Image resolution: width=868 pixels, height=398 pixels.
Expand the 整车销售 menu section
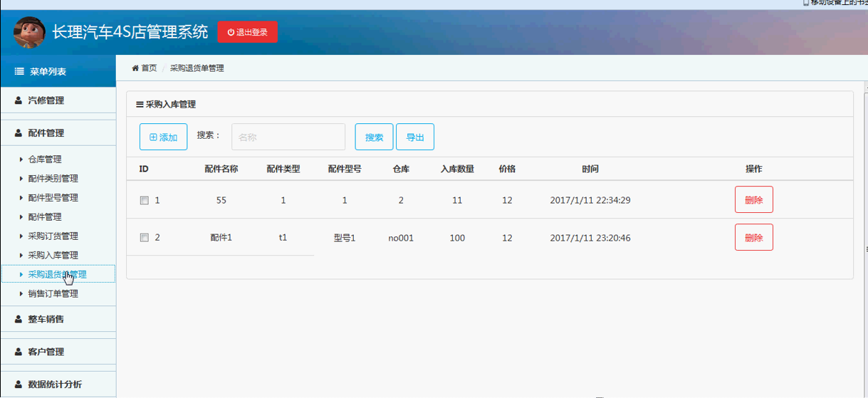(58, 319)
